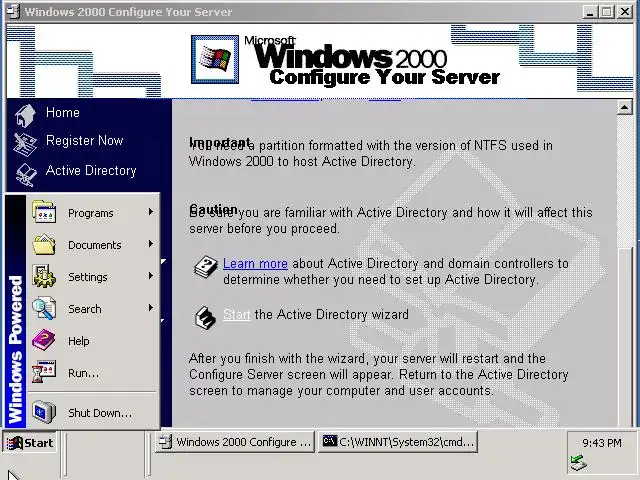Click the Help book icon in Start menu
The width and height of the screenshot is (640, 480).
[44, 340]
